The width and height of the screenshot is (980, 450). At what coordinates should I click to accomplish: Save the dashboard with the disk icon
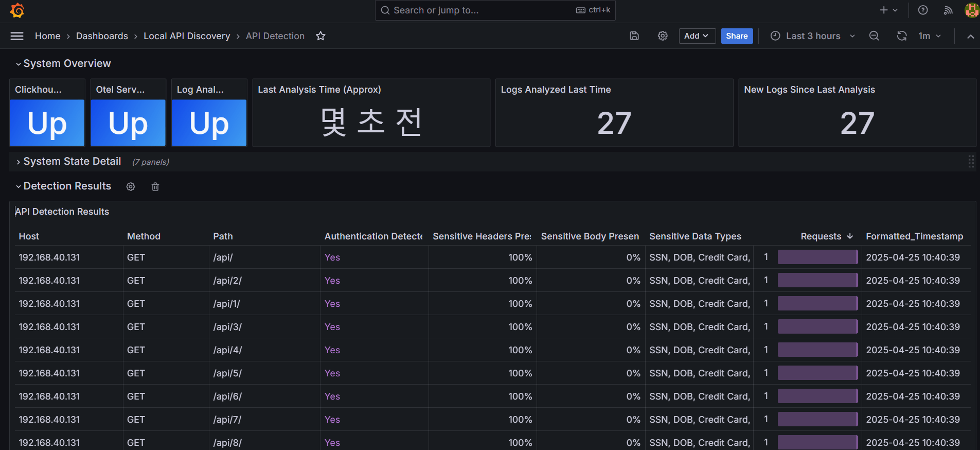click(x=634, y=36)
